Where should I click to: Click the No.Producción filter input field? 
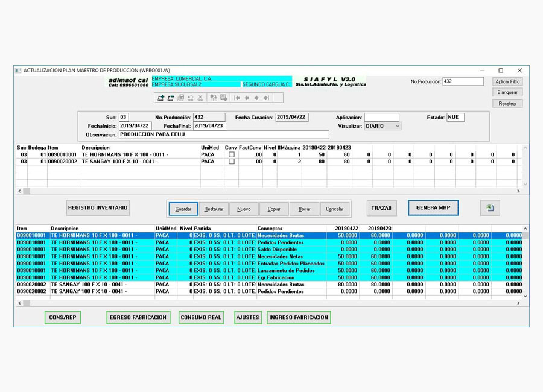pos(463,81)
